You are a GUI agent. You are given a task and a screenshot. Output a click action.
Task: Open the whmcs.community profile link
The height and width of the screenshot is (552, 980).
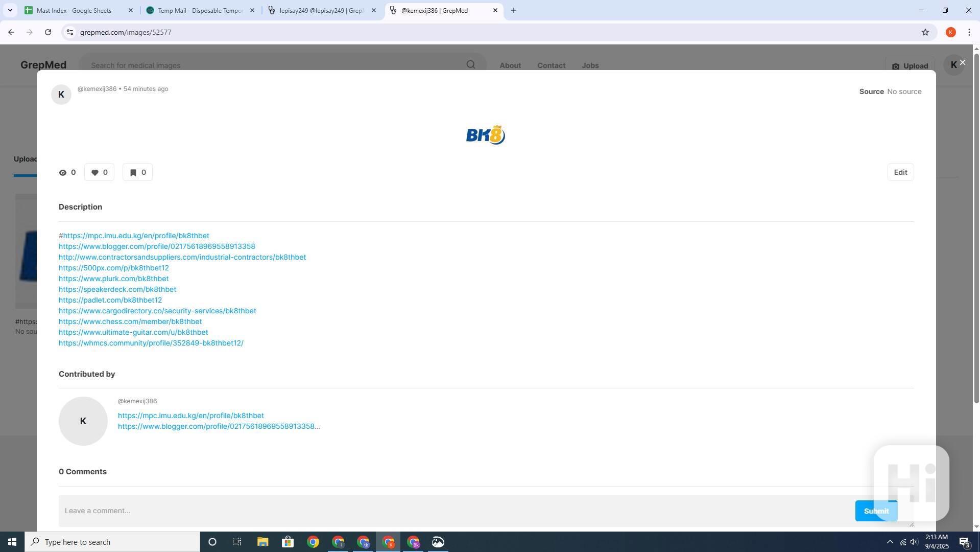pyautogui.click(x=151, y=343)
